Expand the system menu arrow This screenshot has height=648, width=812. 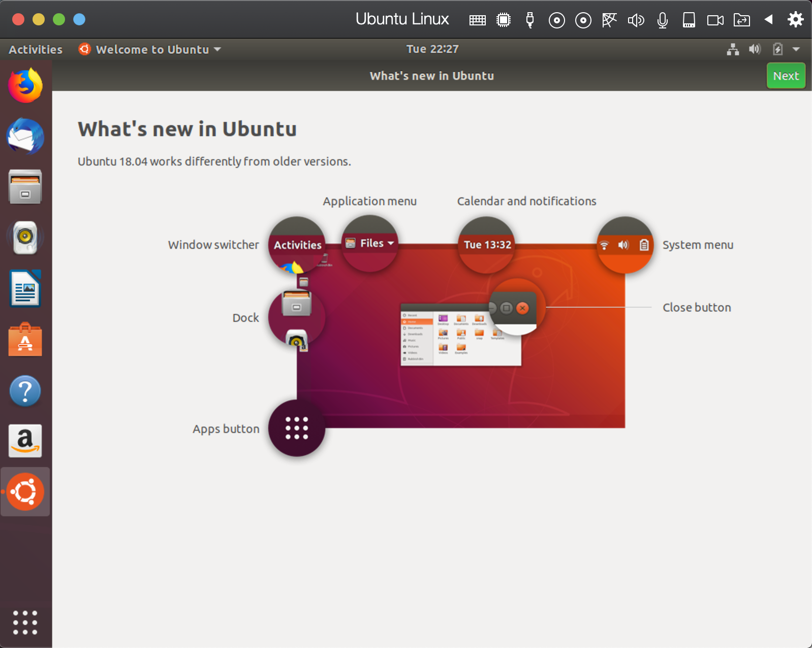point(796,49)
